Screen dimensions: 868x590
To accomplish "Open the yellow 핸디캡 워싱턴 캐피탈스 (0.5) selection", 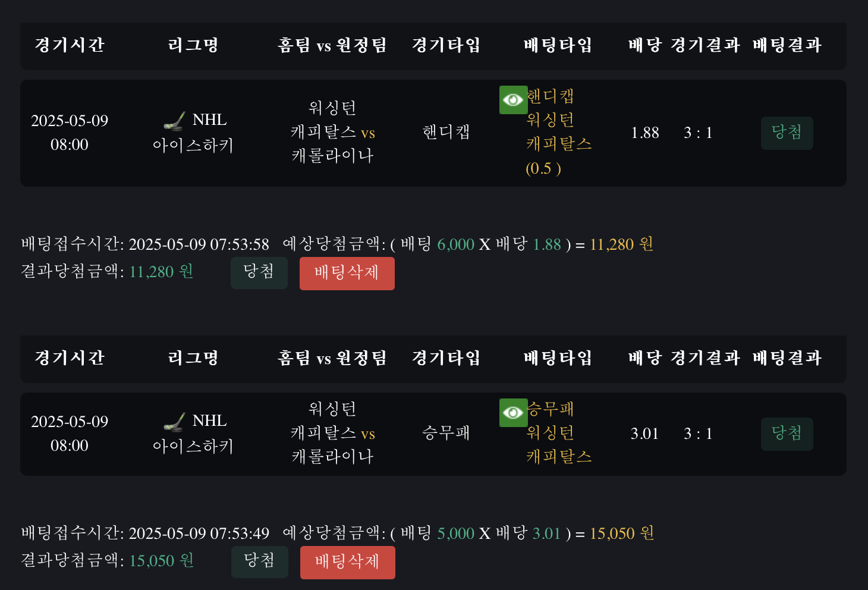I will tap(558, 133).
